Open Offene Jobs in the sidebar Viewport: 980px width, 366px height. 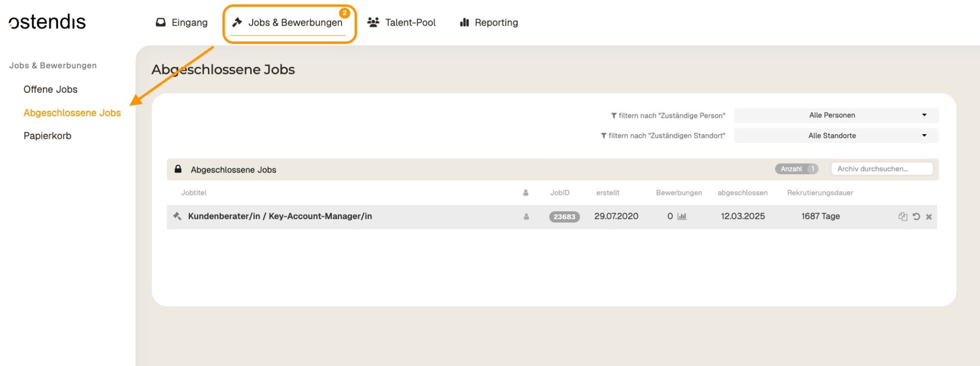click(51, 89)
